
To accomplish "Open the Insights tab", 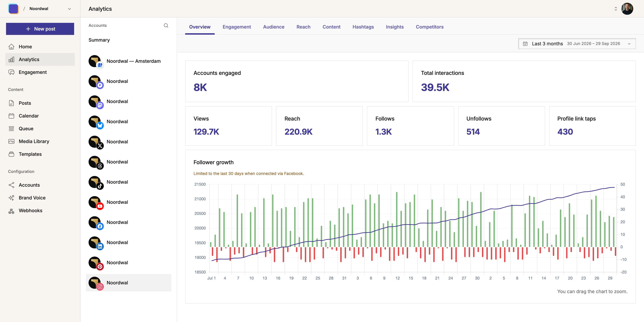I will [x=394, y=27].
